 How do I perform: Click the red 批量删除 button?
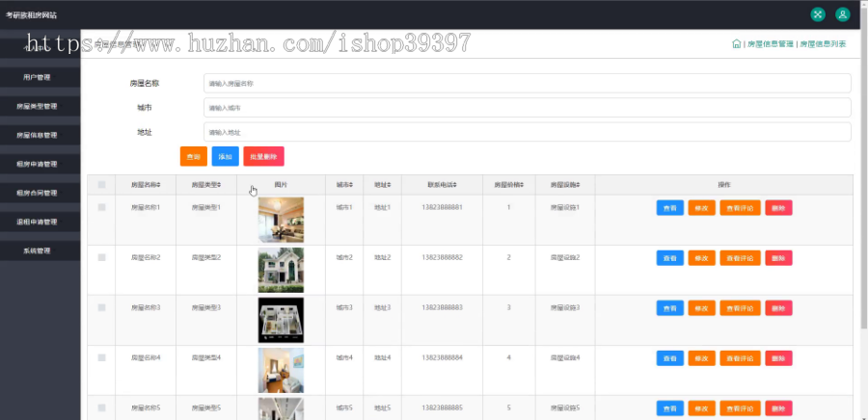[x=263, y=156]
